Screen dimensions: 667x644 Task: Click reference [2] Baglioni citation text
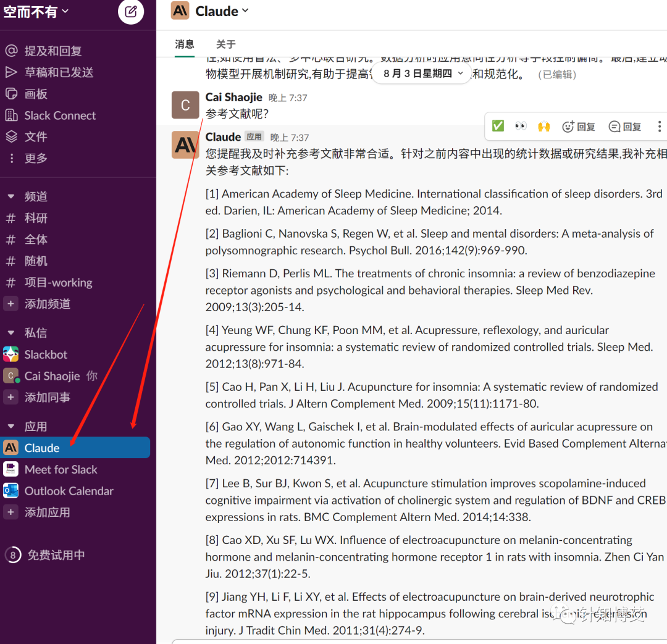(429, 242)
